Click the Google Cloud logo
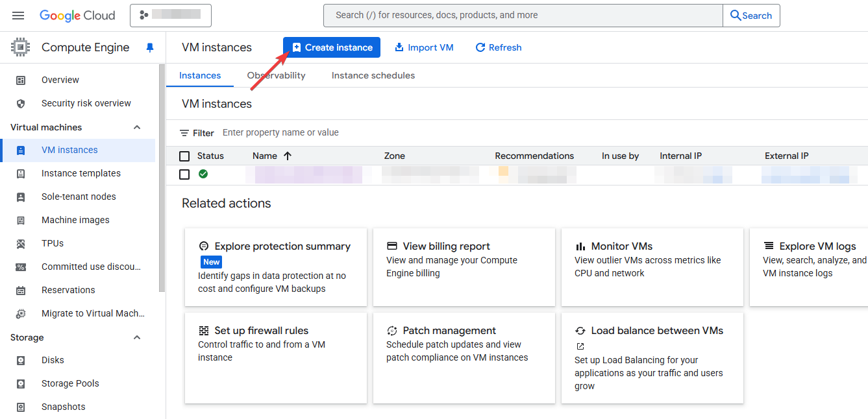This screenshot has width=868, height=419. (77, 16)
